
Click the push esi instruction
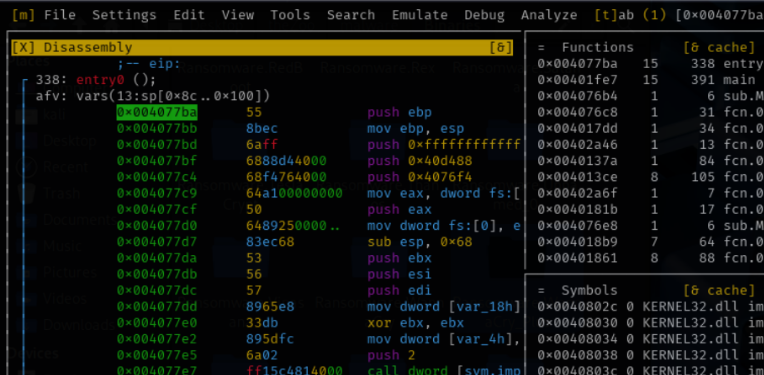click(400, 274)
